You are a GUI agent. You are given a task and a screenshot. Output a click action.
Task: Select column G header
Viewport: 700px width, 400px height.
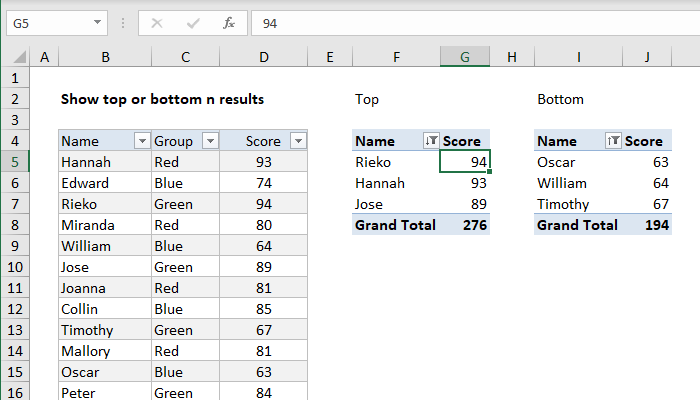coord(465,57)
